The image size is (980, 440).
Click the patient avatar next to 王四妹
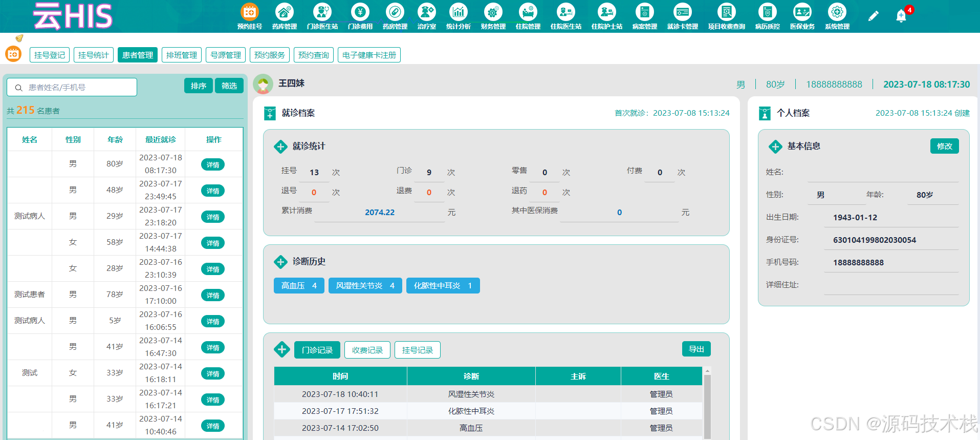tap(263, 84)
